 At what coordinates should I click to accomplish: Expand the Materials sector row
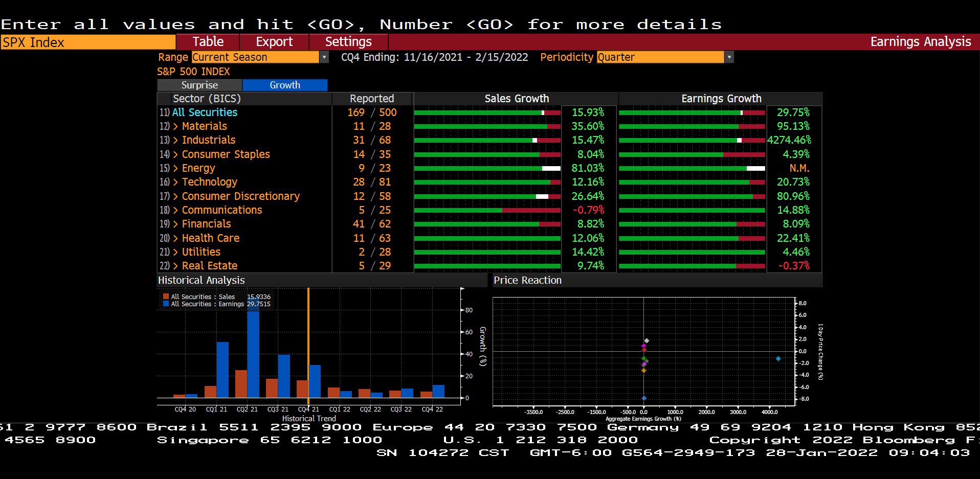click(x=175, y=126)
